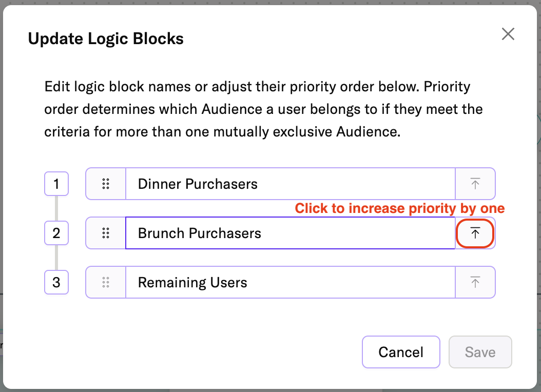Image resolution: width=541 pixels, height=392 pixels.
Task: Click the priority-up arrow for Dinner Purchasers
Action: 475,184
